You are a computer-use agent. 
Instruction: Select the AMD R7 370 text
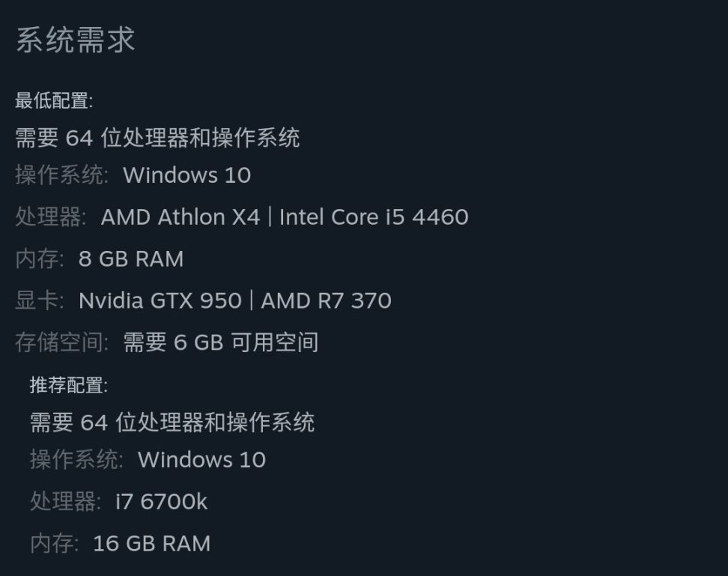326,301
